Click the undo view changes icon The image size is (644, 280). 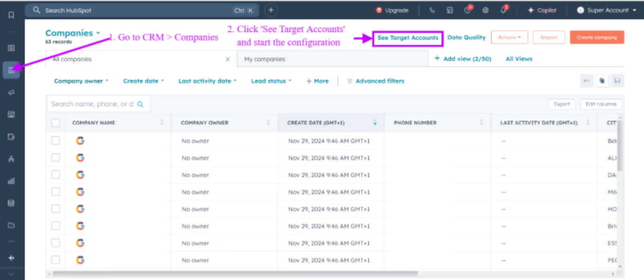click(x=586, y=81)
